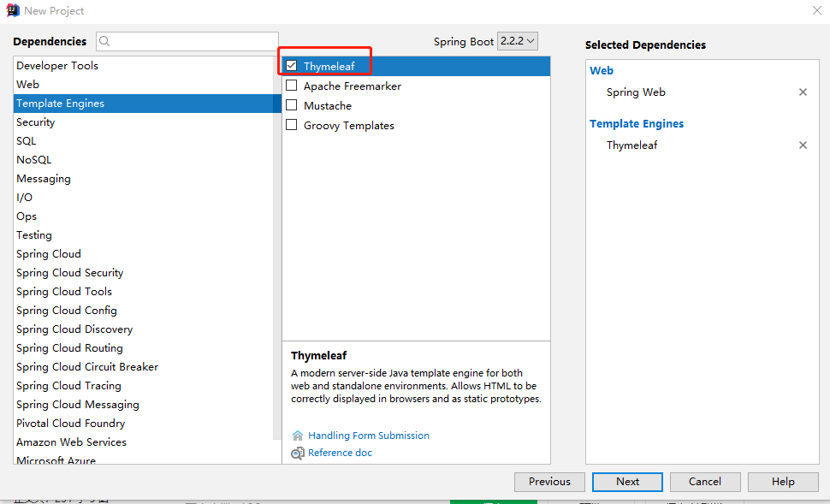The image size is (830, 504).
Task: Close the New Project dialog
Action: coord(816,10)
